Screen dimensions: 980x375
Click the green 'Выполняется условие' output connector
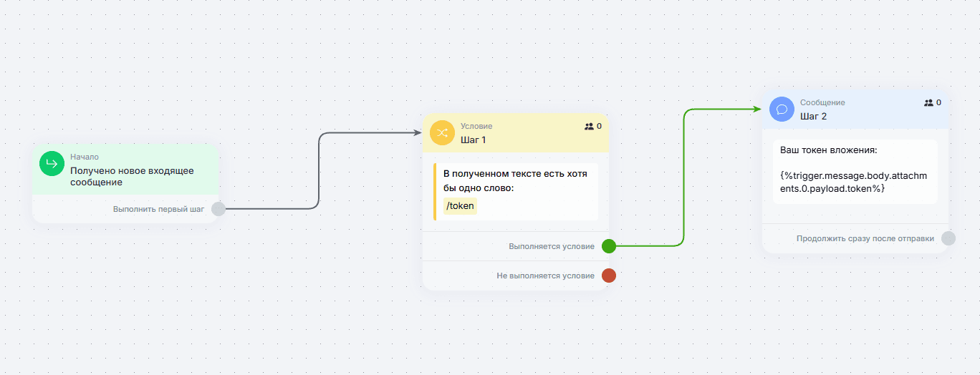pos(609,246)
